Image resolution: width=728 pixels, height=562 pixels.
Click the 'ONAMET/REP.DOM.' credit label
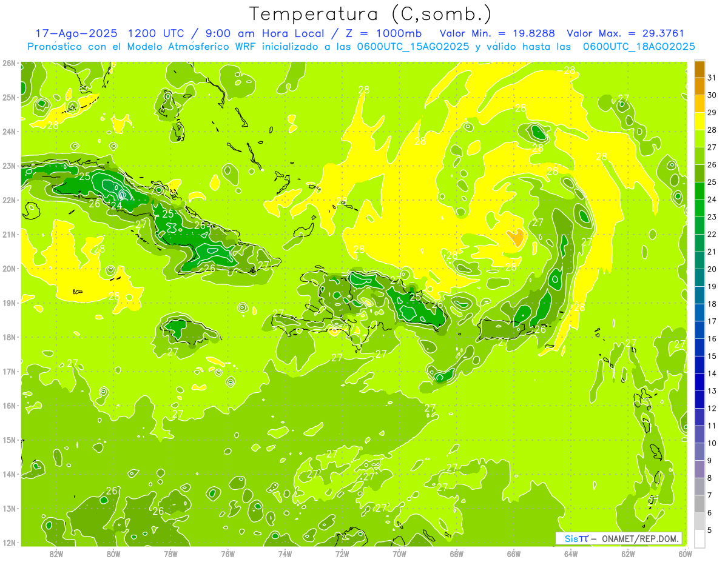click(640, 538)
